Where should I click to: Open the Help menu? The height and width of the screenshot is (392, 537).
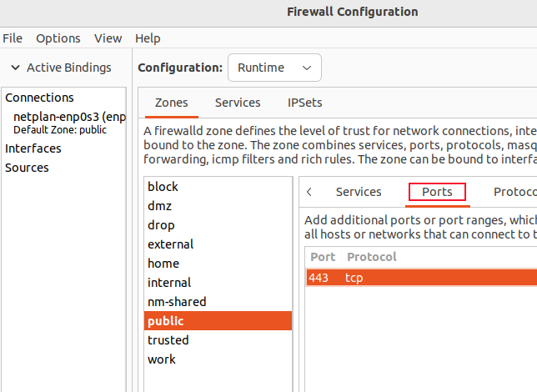pyautogui.click(x=148, y=38)
